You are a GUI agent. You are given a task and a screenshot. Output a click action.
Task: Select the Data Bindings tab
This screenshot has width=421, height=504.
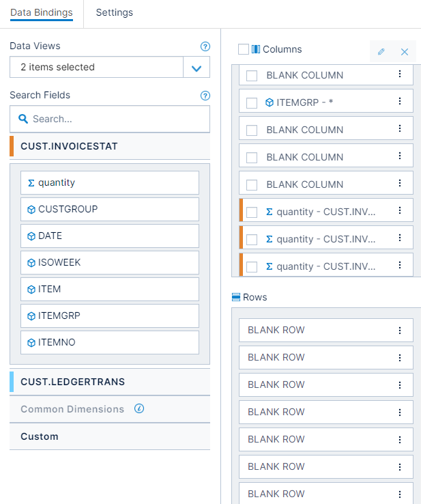(x=42, y=12)
